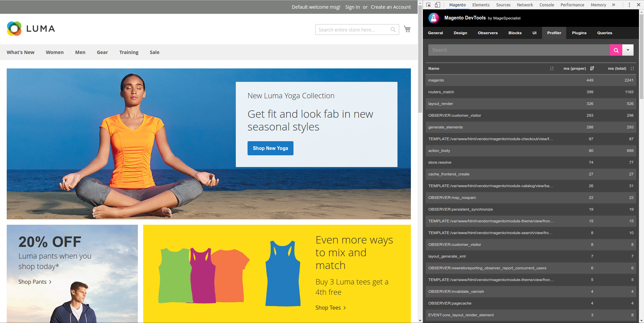Viewport: 644px width, 323px height.
Task: Open the Blocks tab
Action: 515,33
